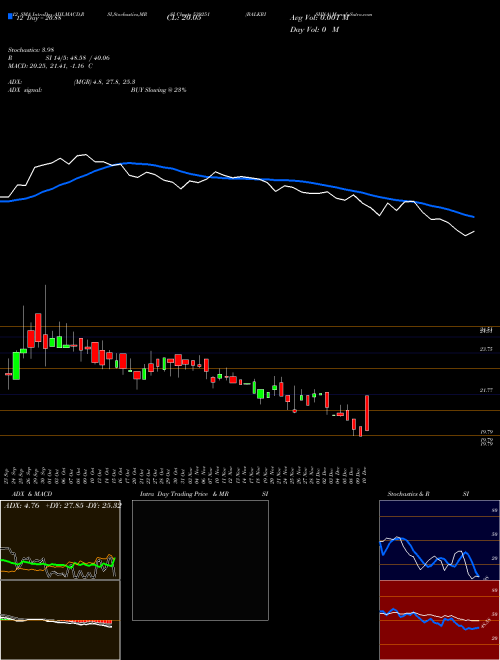Click the last tall red candle

pos(367,413)
